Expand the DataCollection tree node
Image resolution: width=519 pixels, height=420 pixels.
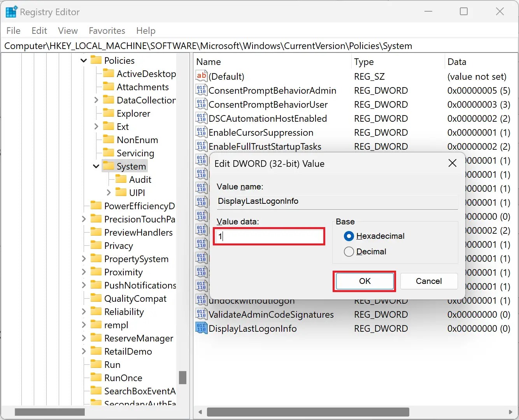[x=96, y=100]
